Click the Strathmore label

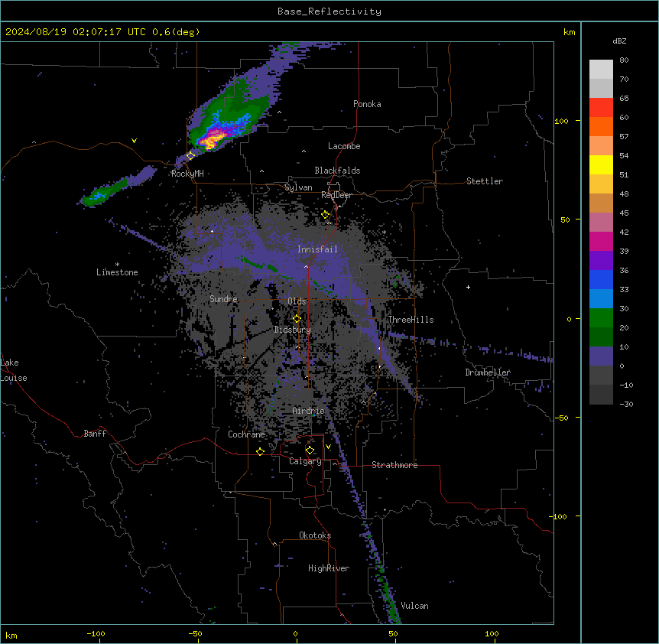pos(394,465)
